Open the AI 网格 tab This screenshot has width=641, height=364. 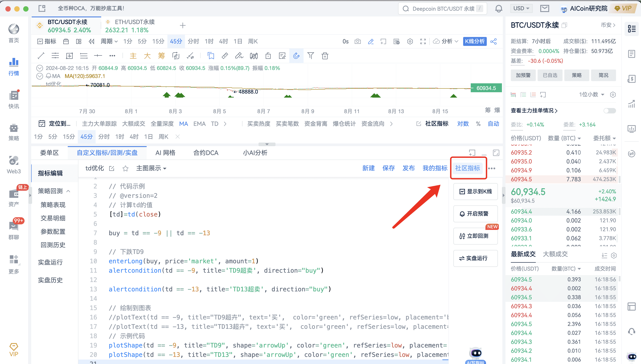pos(165,153)
